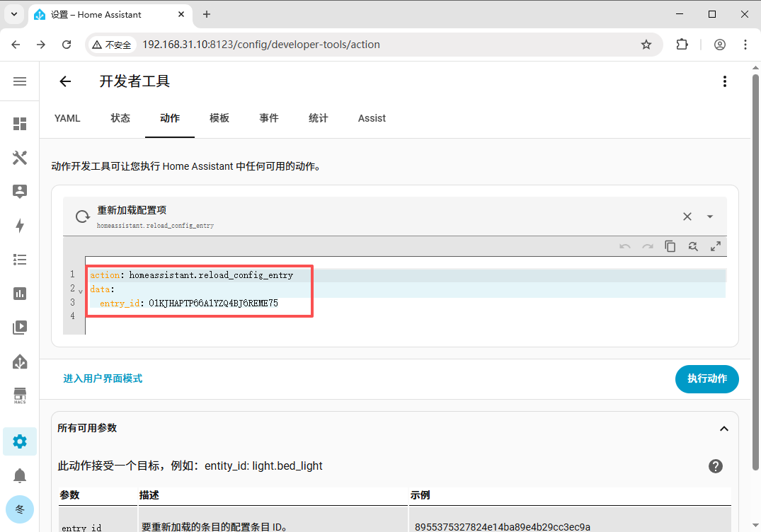Click the 示例 column header
761x532 pixels.
pyautogui.click(x=420, y=495)
